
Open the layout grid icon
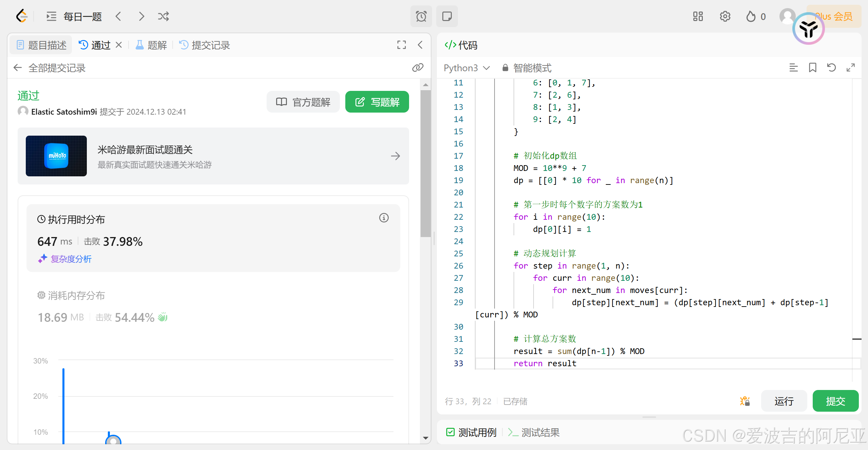[698, 16]
